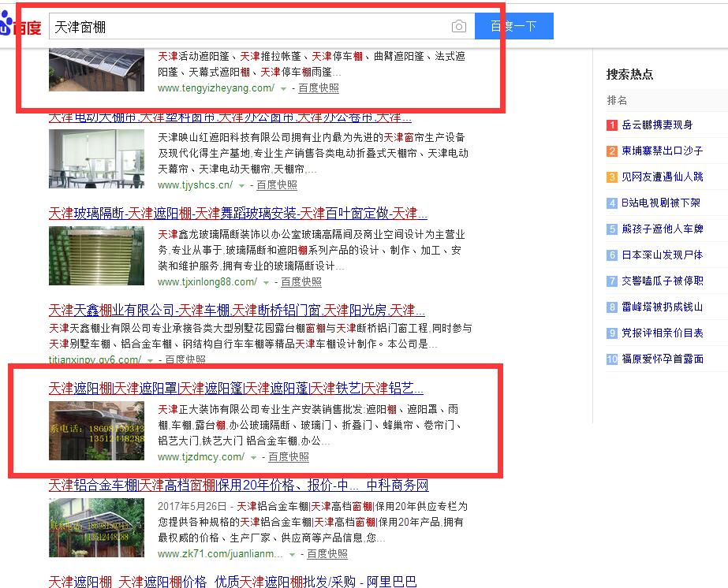Image resolution: width=728 pixels, height=588 pixels.
Task: Open hot search 党报评相亲价目表
Action: pos(663,333)
